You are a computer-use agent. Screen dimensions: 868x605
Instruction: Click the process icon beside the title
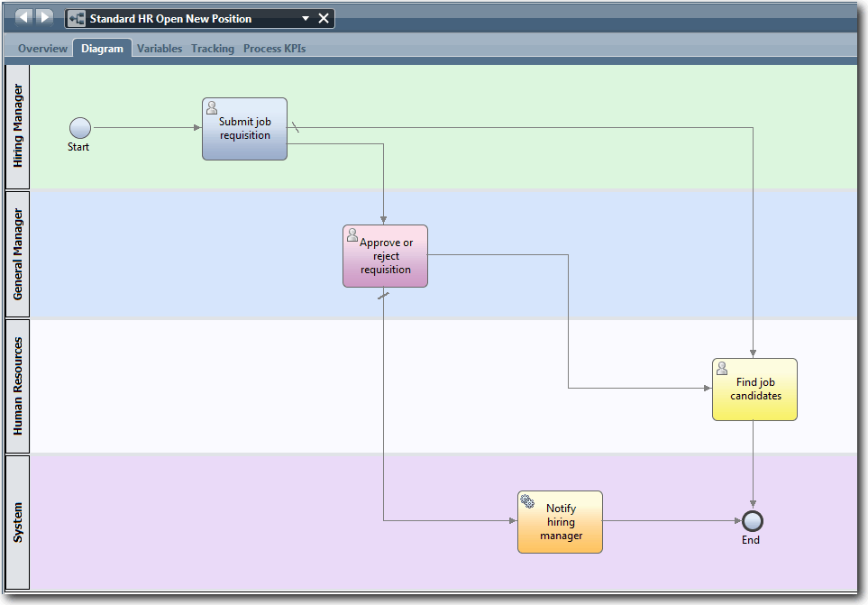[76, 17]
